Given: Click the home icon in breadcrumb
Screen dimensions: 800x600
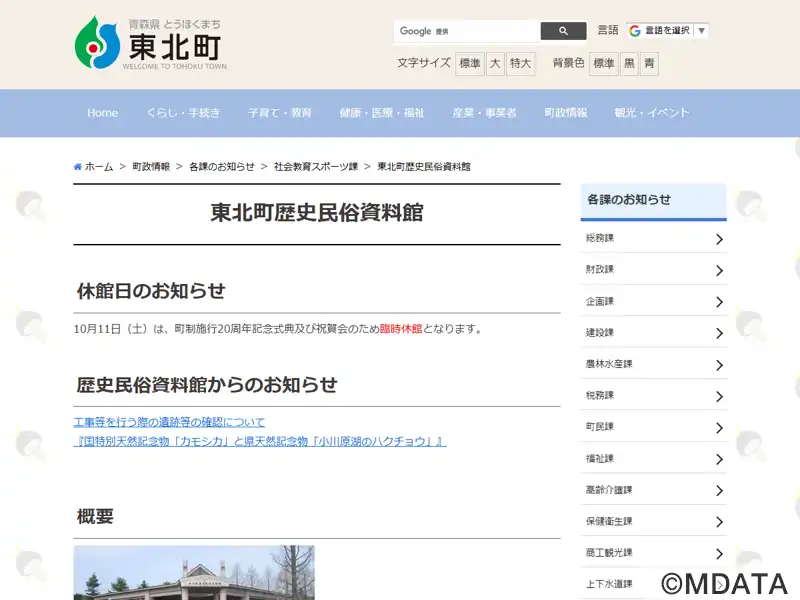Looking at the screenshot, I should click(x=78, y=167).
